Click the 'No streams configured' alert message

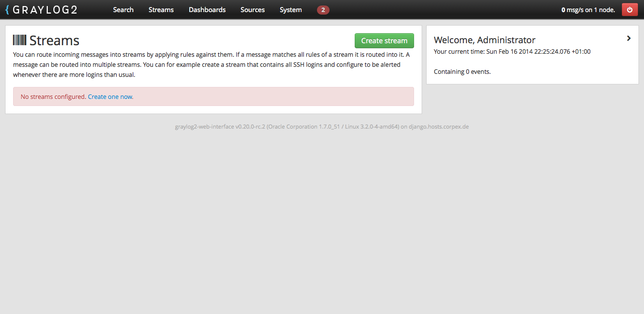[x=53, y=96]
